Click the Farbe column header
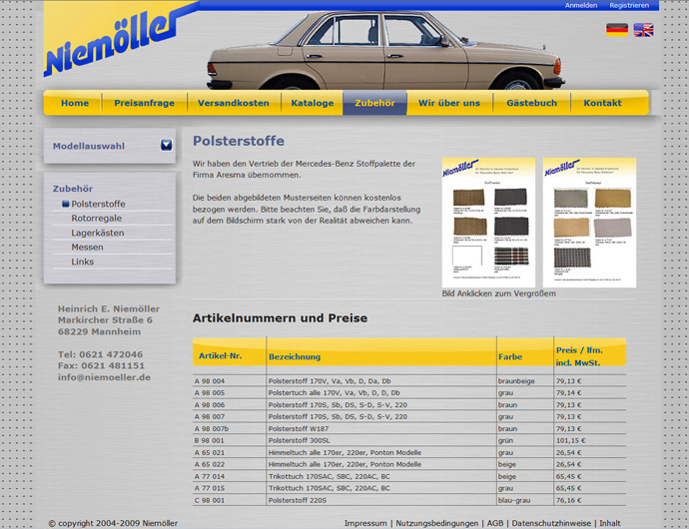 click(510, 357)
